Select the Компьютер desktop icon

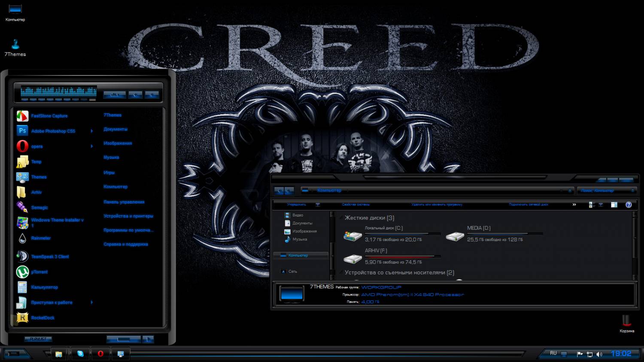pos(15,12)
